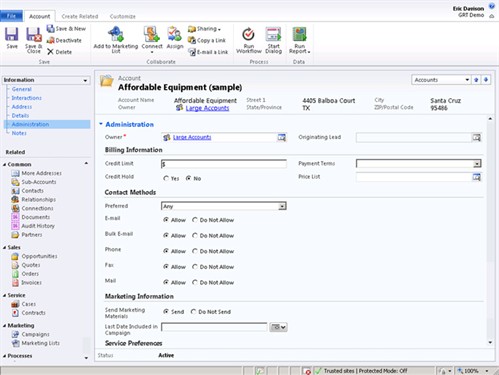
Task: Open Marketing Lists under Marketing
Action: point(36,343)
